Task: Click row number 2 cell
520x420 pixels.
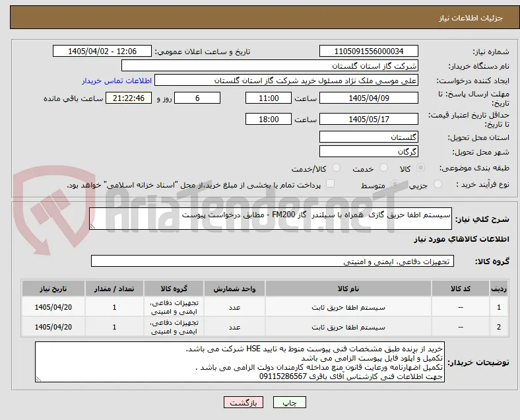Action: pyautogui.click(x=498, y=327)
